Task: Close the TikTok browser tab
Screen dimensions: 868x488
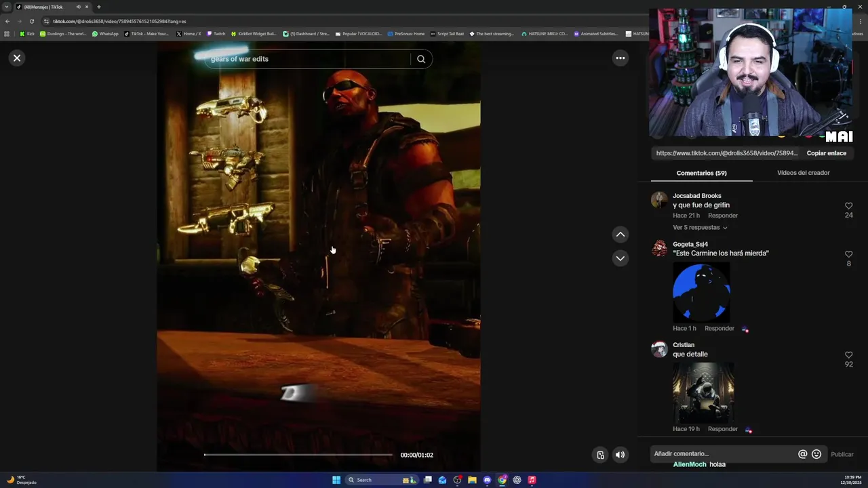Action: (87, 7)
